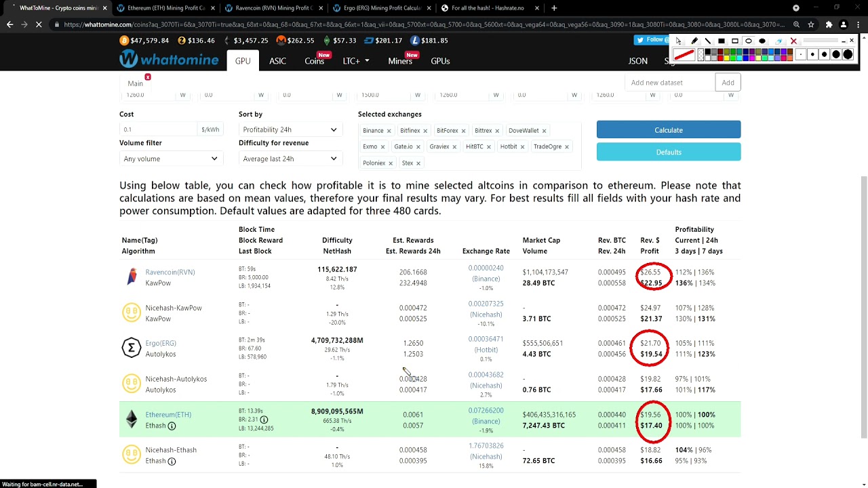Open the Ravencoin(RVN) coin link
Viewport: 868px width, 488px height.
[x=170, y=272]
